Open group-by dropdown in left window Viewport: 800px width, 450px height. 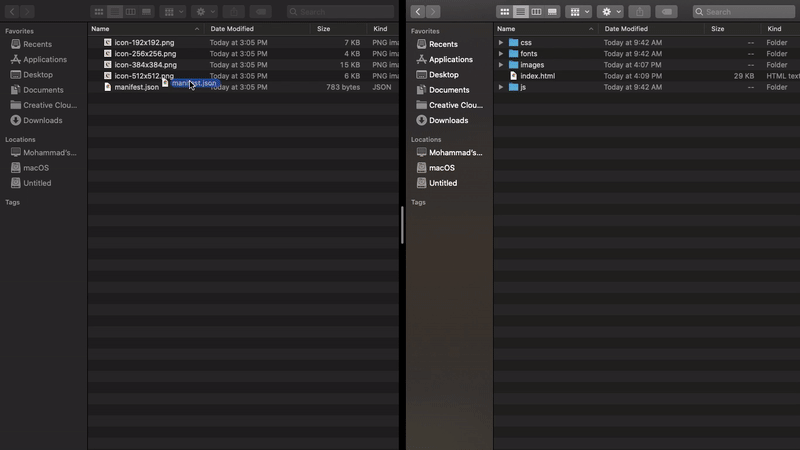coord(173,12)
